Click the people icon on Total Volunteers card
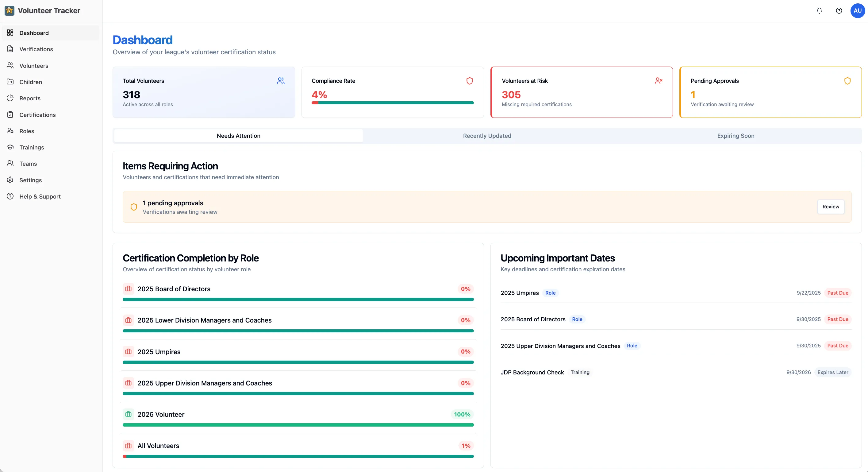This screenshot has width=868, height=472. (281, 81)
